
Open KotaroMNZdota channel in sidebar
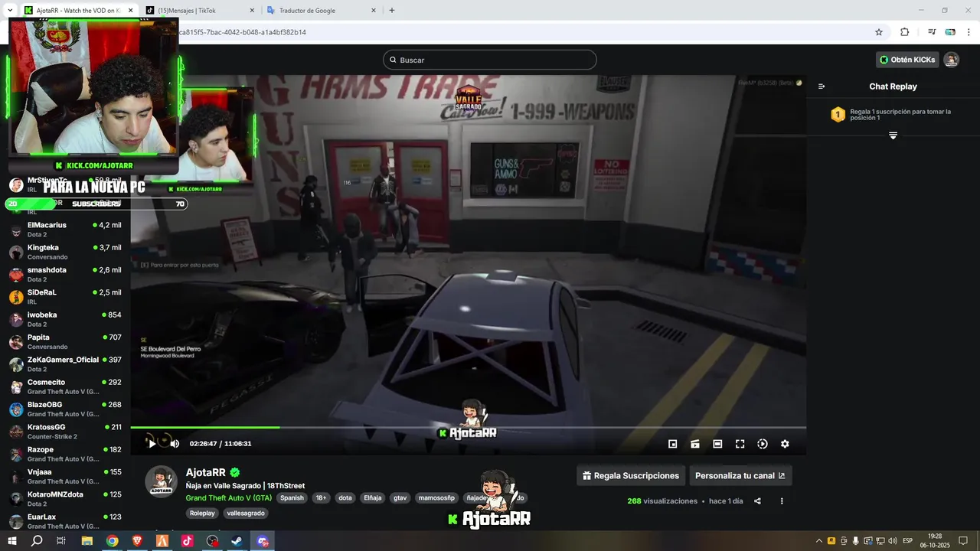pyautogui.click(x=65, y=499)
